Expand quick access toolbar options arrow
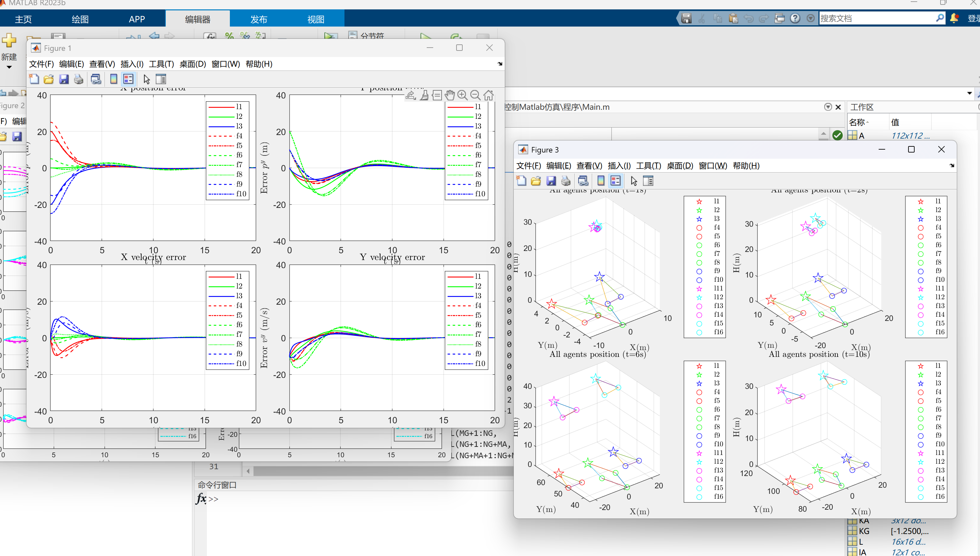Image resolution: width=980 pixels, height=556 pixels. (x=810, y=18)
